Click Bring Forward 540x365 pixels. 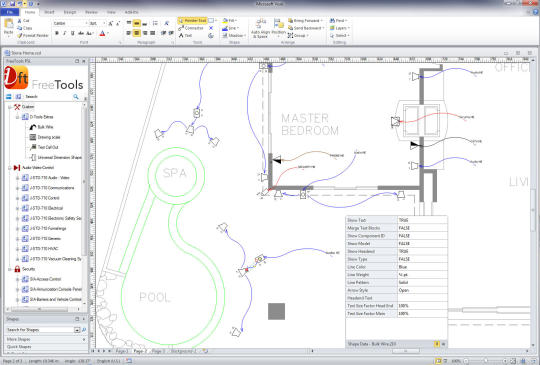[x=305, y=21]
